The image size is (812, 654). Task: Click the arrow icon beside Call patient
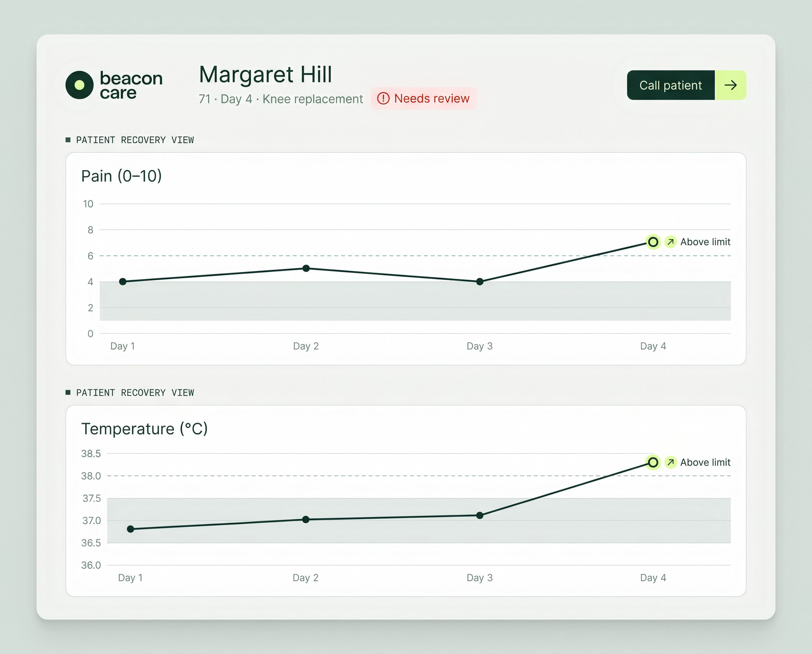pyautogui.click(x=730, y=85)
